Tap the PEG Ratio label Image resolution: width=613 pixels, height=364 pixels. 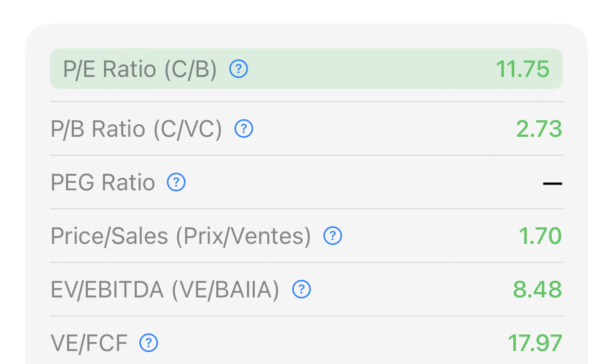(x=103, y=183)
